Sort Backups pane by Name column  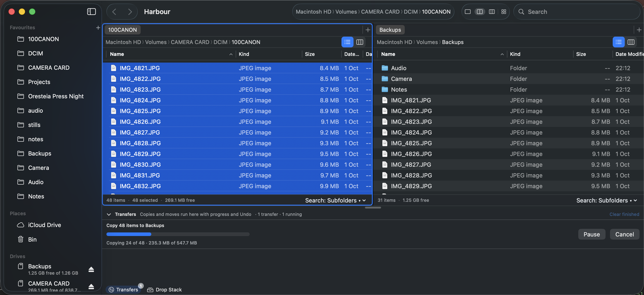pyautogui.click(x=442, y=54)
